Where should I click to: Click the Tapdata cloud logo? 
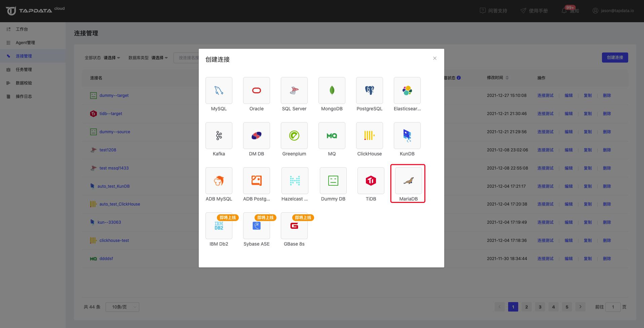[35, 10]
